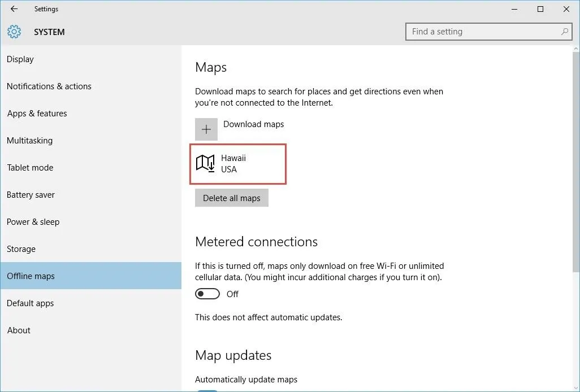Close the Settings window

566,9
